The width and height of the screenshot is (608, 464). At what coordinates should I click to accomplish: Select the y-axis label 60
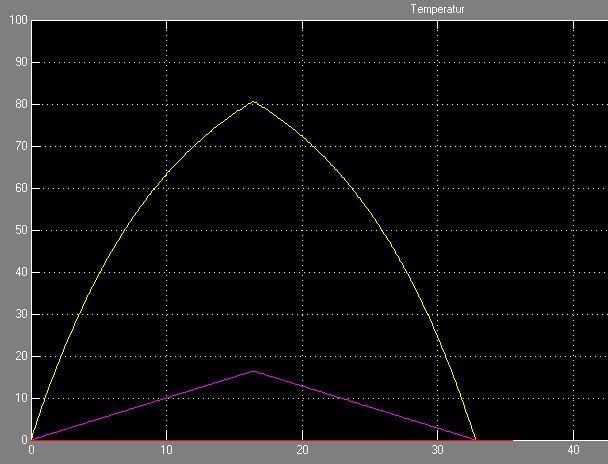pyautogui.click(x=17, y=188)
